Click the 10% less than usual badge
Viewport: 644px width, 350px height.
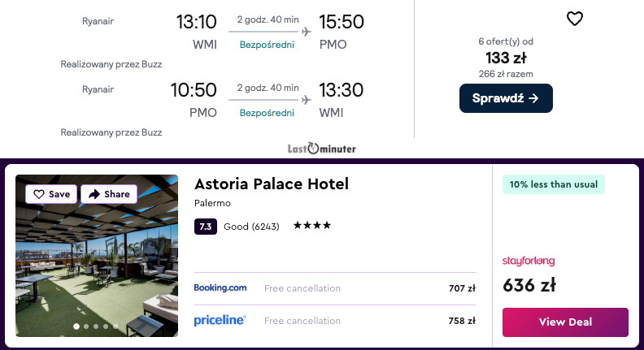point(554,184)
